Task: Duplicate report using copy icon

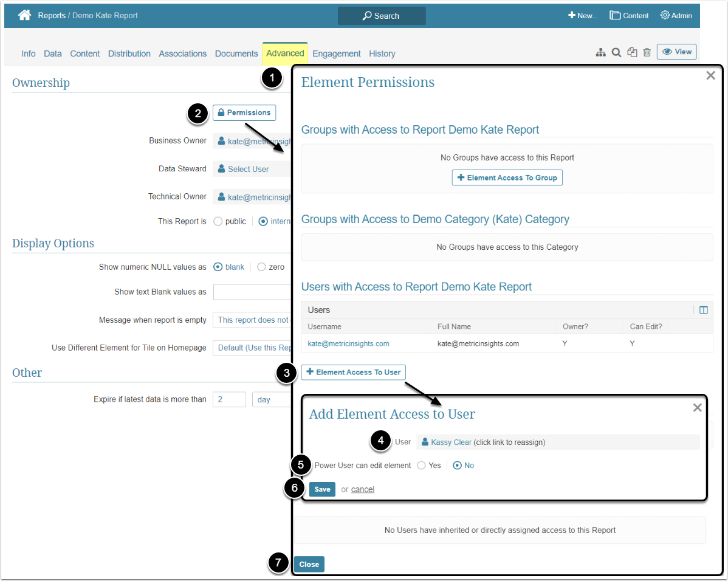Action: pyautogui.click(x=632, y=52)
